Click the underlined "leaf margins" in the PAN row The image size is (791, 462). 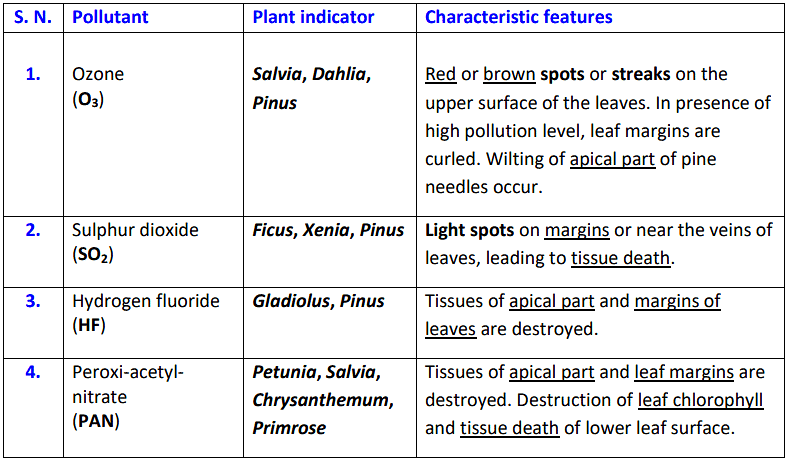coord(684,373)
